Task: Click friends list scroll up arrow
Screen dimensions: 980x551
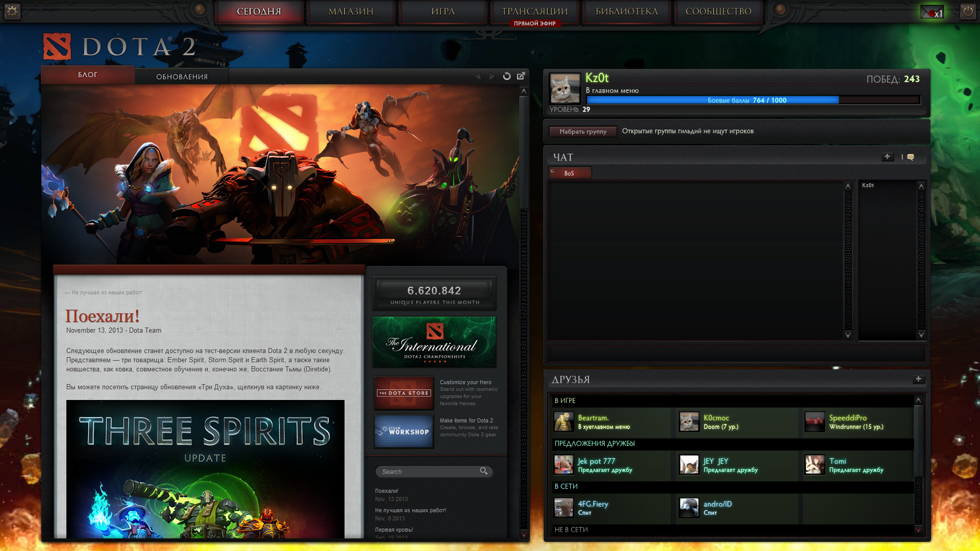Action: (918, 400)
